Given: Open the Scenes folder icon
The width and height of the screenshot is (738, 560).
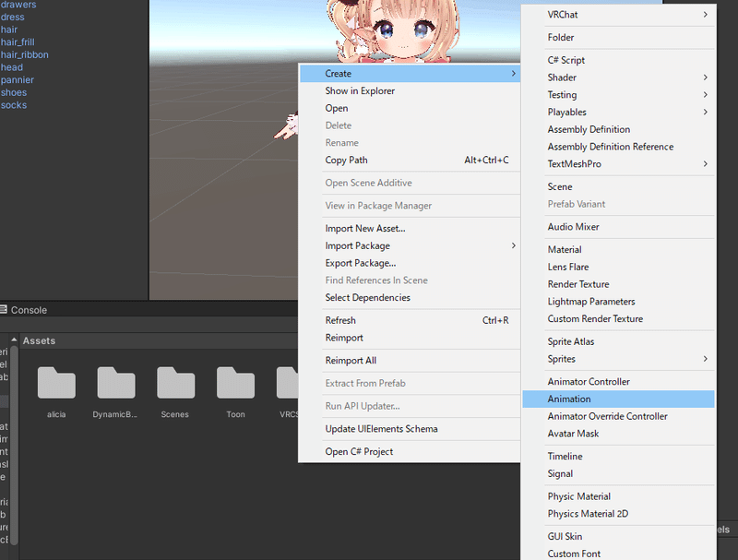Looking at the screenshot, I should click(x=174, y=383).
